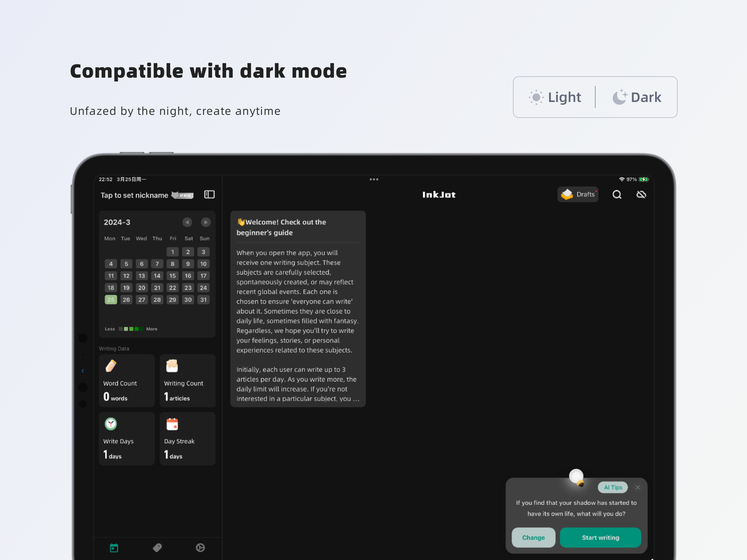Click the lightbulb AI icon
The image size is (747, 560).
[577, 477]
